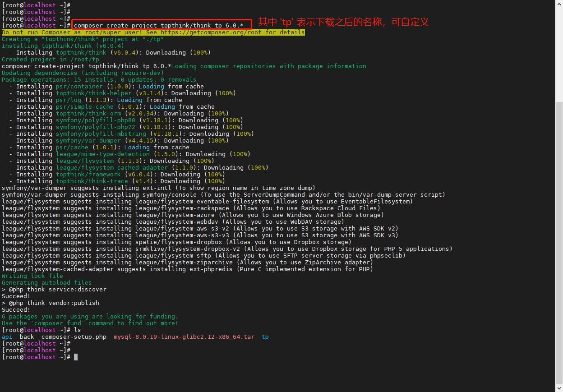The height and width of the screenshot is (392, 563).
Task: Click the symfony/var-dumper (v4.4.15) install line
Action: pos(119,141)
